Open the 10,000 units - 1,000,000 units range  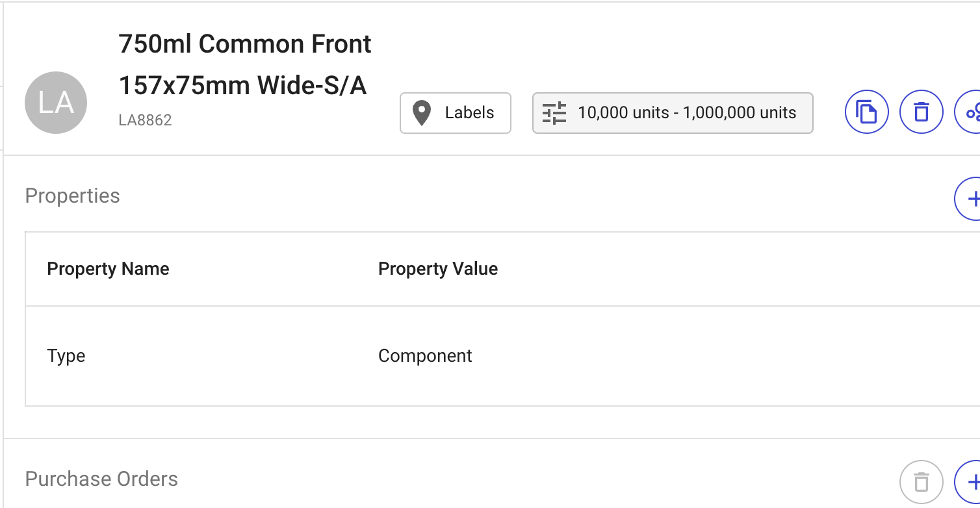click(673, 113)
